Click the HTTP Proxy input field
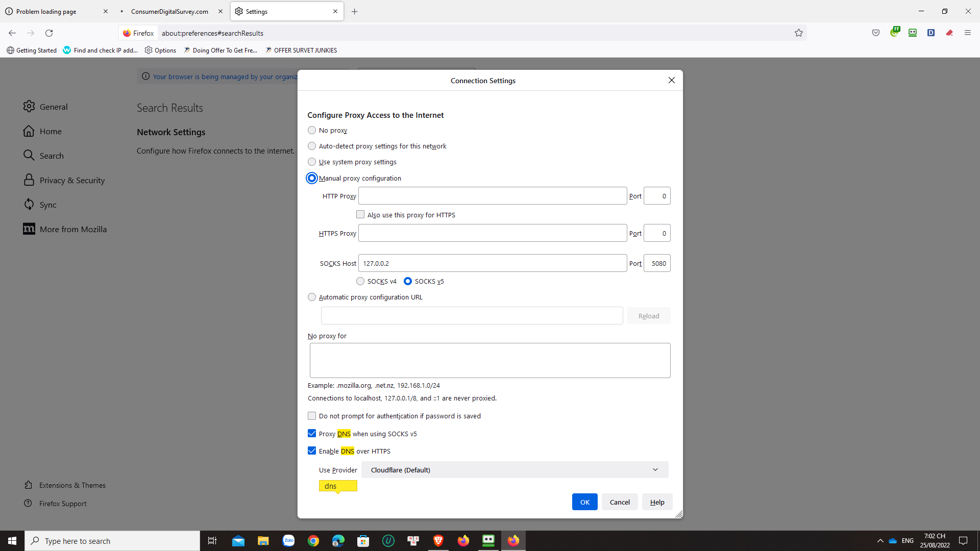 click(493, 196)
